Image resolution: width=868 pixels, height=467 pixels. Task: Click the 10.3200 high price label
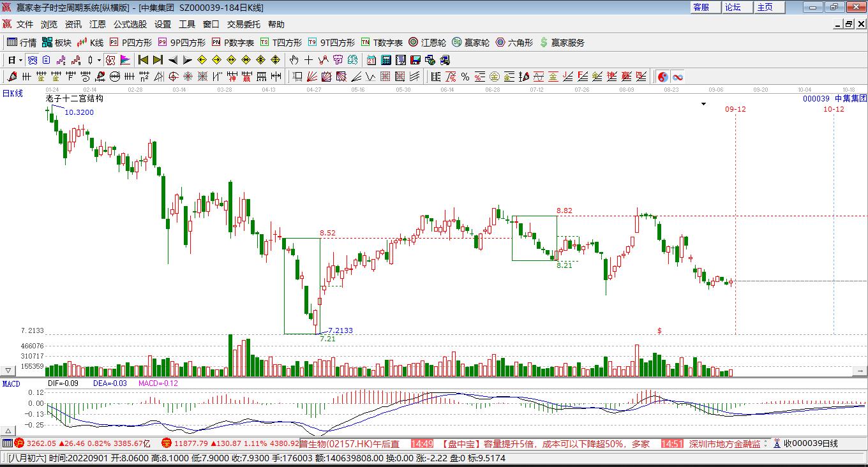click(80, 112)
